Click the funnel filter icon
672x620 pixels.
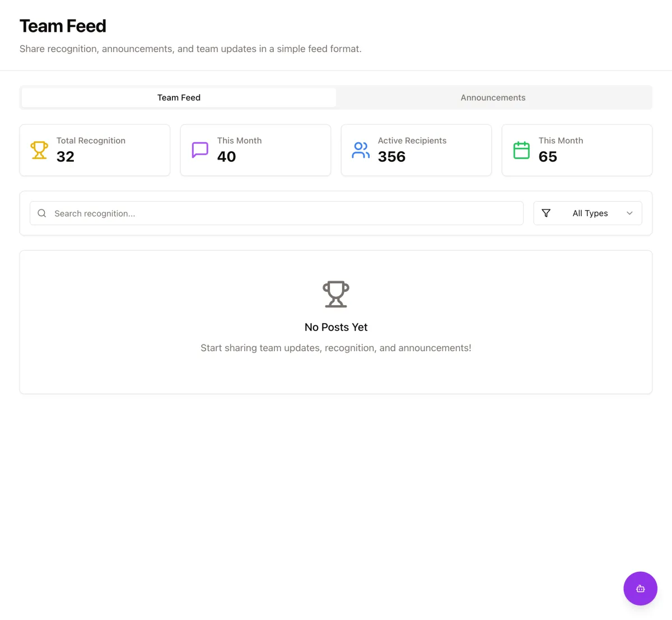coord(546,213)
